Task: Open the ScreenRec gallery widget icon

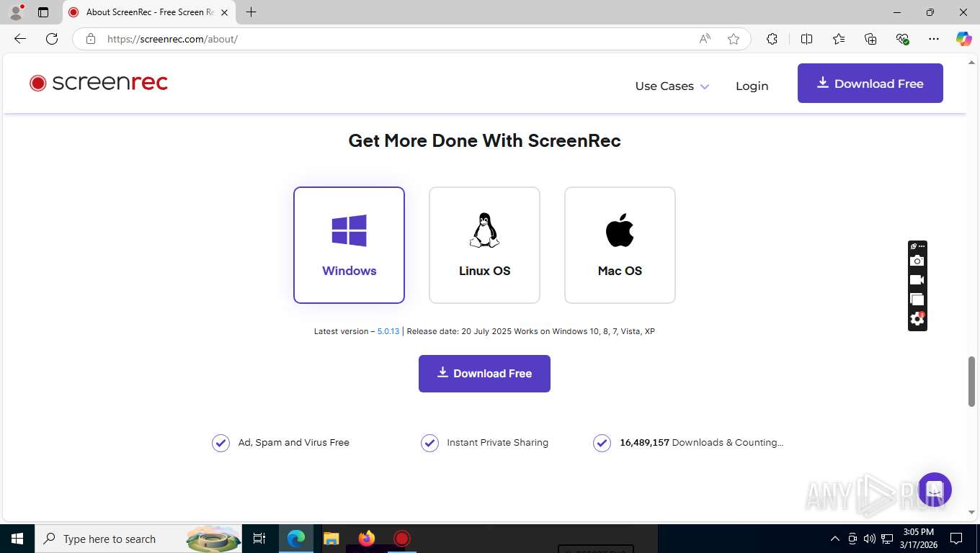Action: click(917, 300)
